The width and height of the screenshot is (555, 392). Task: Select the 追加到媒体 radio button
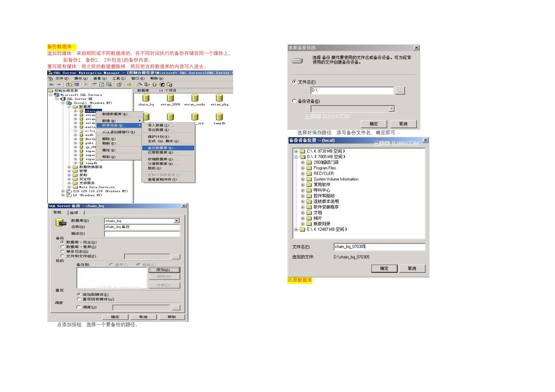point(79,294)
